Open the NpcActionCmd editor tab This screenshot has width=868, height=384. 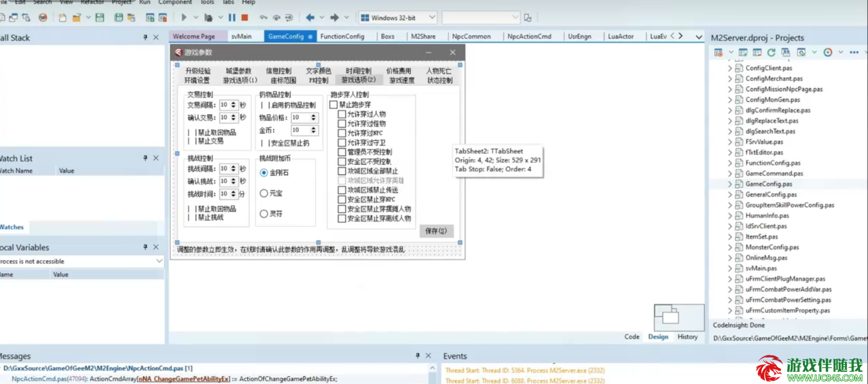pos(529,36)
